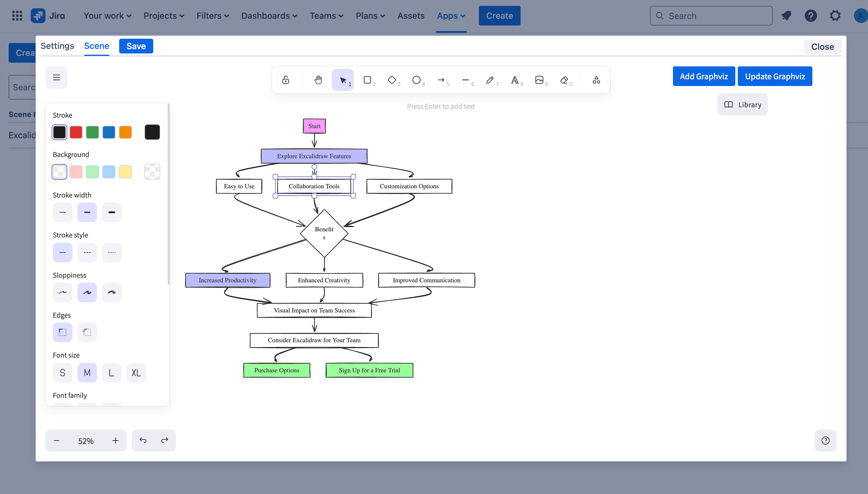Screen dimensions: 868x494
Task: Select the Text tool
Action: pos(514,80)
